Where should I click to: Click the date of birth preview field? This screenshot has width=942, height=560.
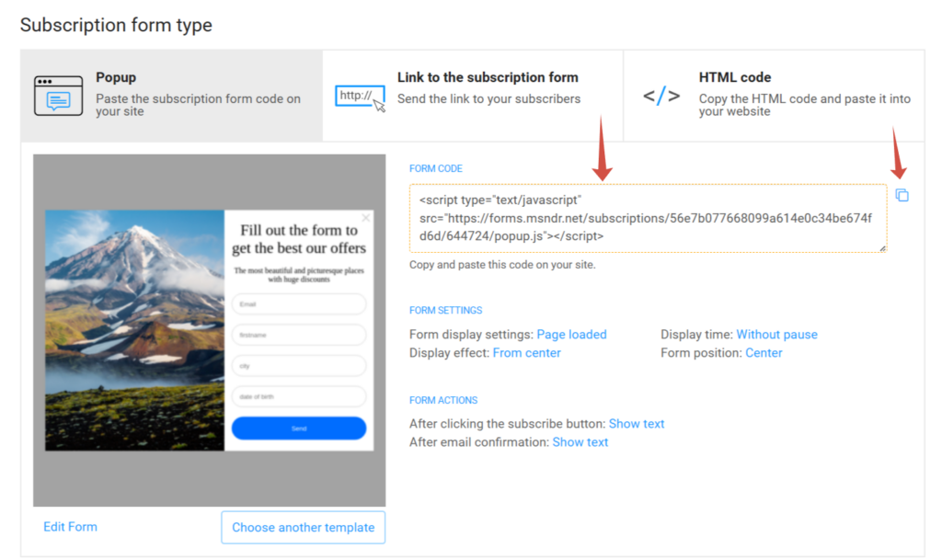coord(299,396)
